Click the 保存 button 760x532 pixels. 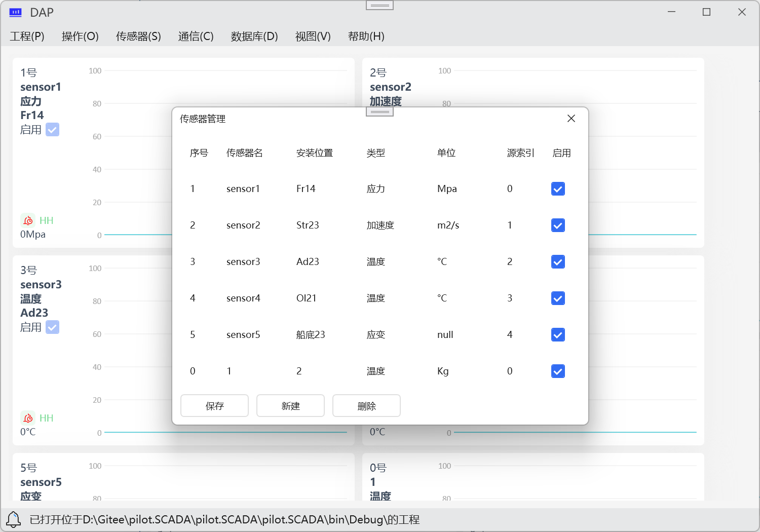tap(214, 406)
